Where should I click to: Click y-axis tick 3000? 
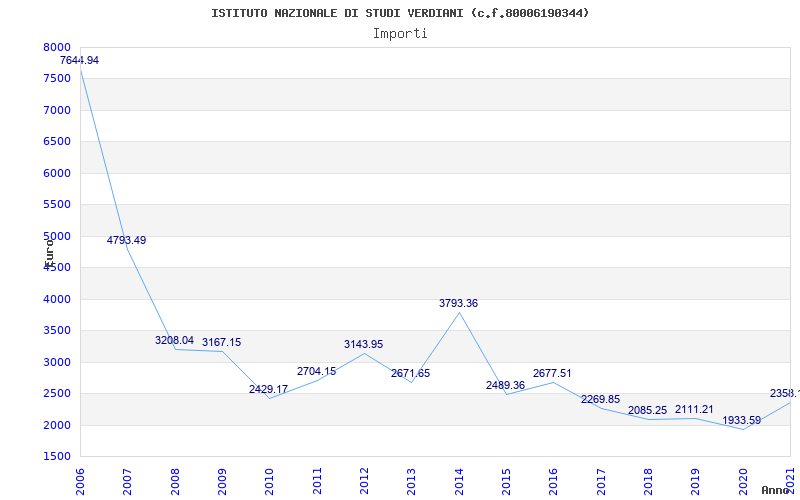click(x=57, y=362)
